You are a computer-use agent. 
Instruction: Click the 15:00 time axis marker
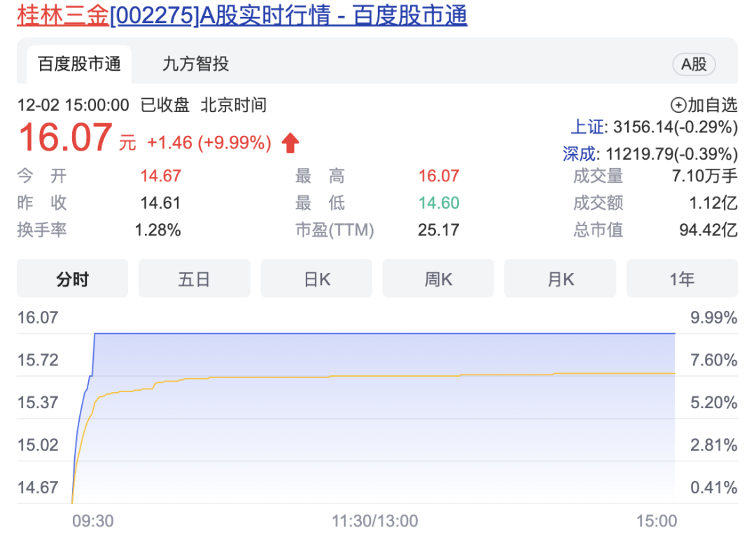(656, 521)
